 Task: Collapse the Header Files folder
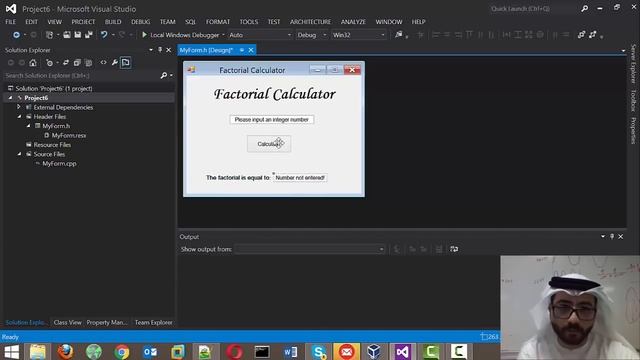coord(19,116)
